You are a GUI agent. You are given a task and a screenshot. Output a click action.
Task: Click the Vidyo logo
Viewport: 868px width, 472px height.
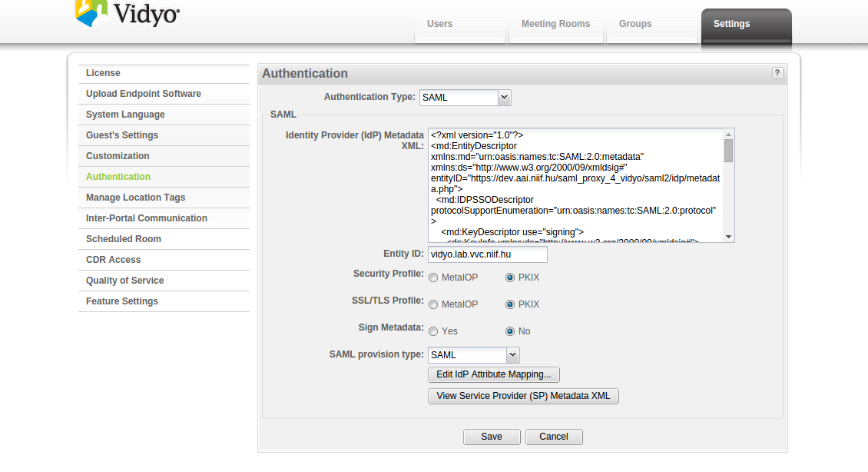[128, 13]
